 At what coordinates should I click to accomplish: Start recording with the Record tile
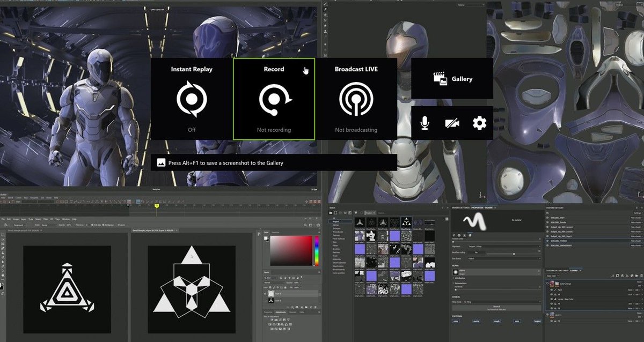[x=274, y=99]
